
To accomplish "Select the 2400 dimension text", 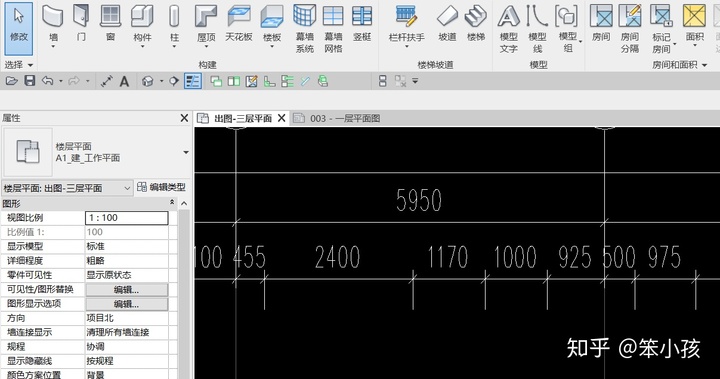I will (338, 257).
